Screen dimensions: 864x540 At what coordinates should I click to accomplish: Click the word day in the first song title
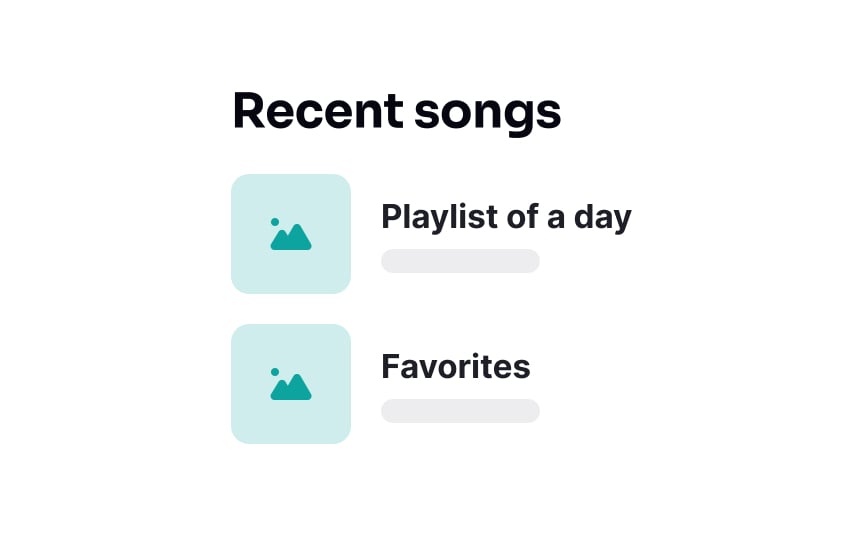[603, 218]
